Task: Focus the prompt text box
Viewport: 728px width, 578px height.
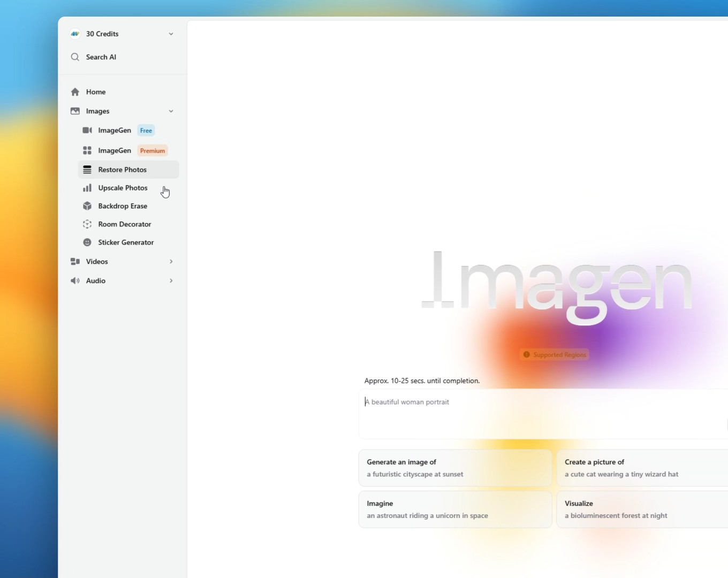Action: coord(543,414)
